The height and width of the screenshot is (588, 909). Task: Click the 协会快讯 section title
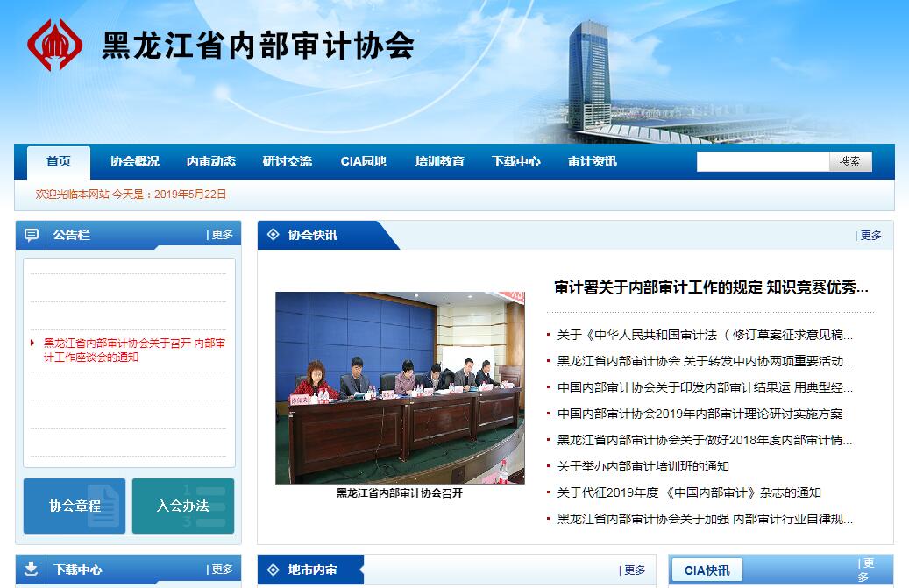pyautogui.click(x=312, y=235)
